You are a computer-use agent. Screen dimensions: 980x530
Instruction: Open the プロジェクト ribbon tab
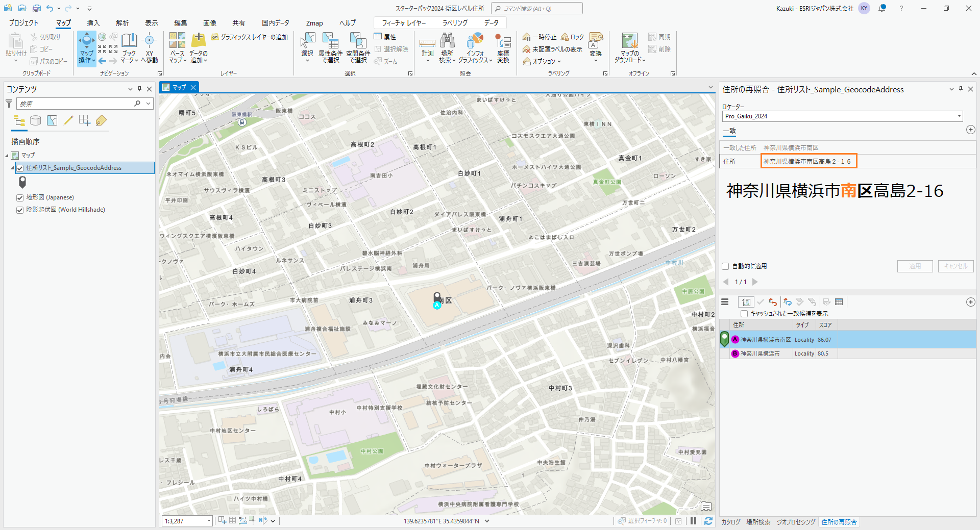point(23,23)
